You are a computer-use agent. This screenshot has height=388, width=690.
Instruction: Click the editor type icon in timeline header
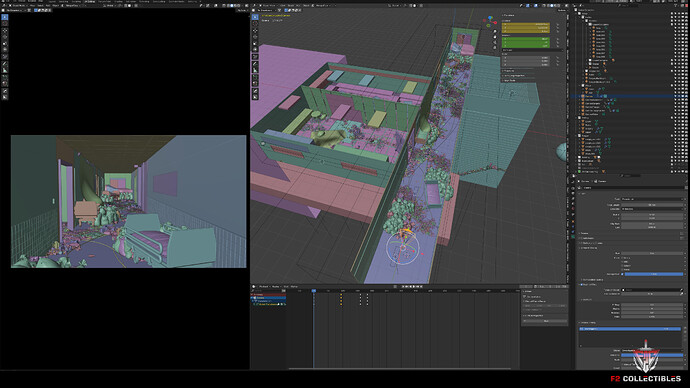tap(254, 286)
